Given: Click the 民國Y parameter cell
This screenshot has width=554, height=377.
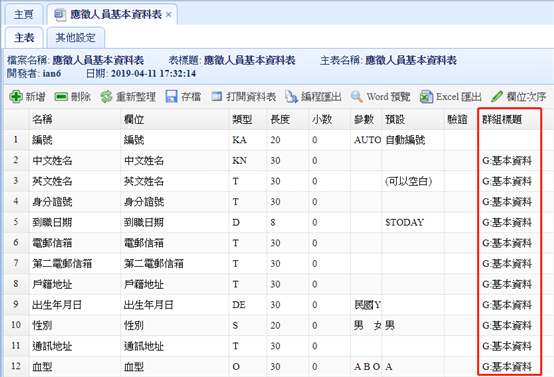Looking at the screenshot, I should tap(366, 305).
